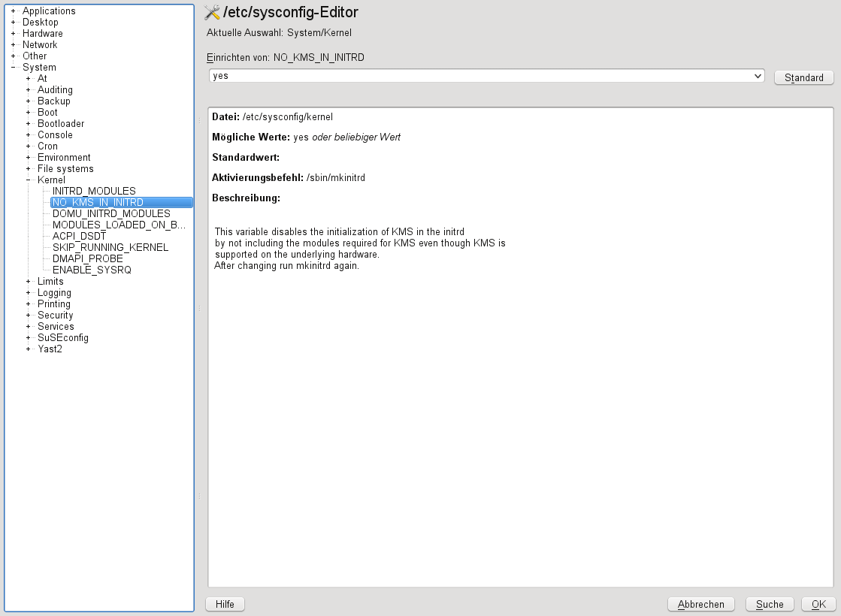Select INITRD_MODULES in the Kernel tree
Viewport: 841px width, 616px height.
[94, 192]
